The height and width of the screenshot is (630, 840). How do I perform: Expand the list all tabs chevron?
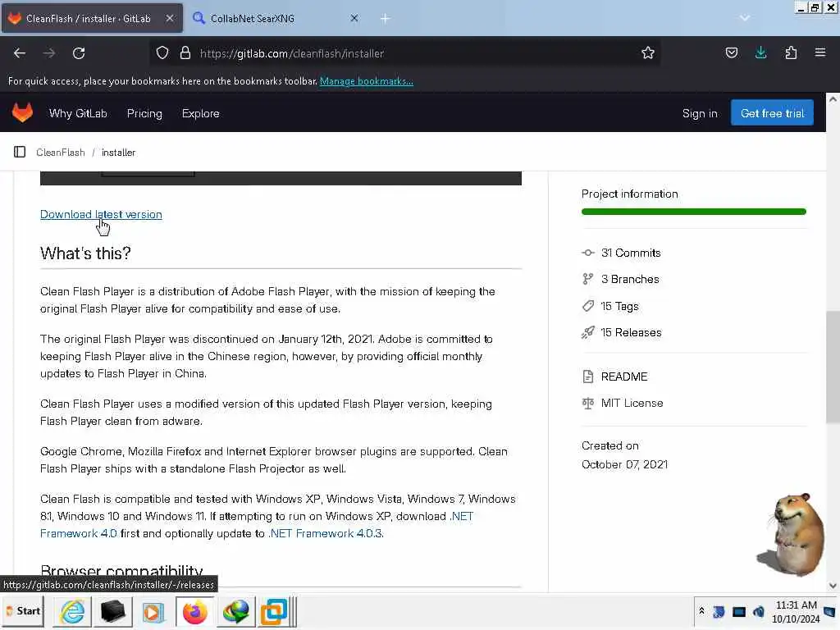744,18
